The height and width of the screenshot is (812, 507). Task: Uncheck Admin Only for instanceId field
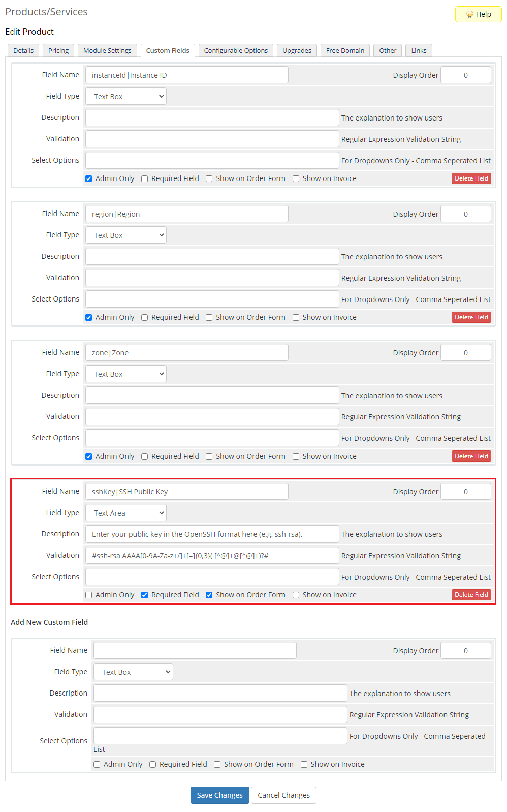pyautogui.click(x=89, y=178)
